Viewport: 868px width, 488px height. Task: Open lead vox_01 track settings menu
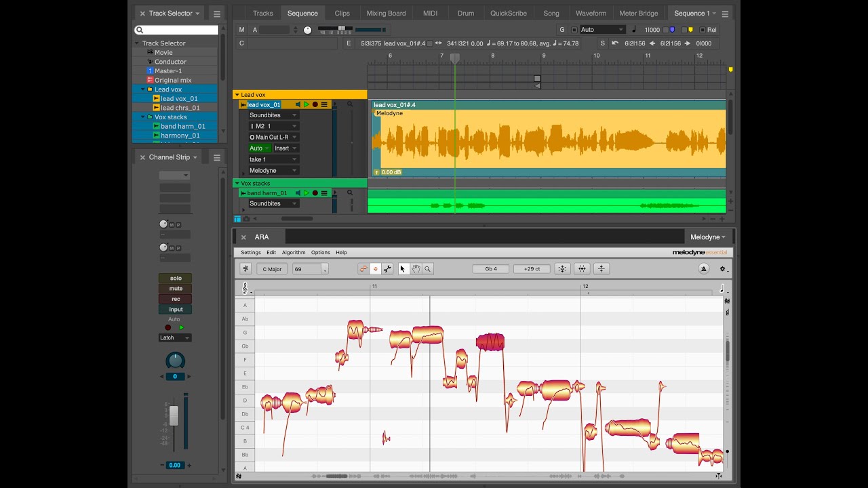(324, 104)
